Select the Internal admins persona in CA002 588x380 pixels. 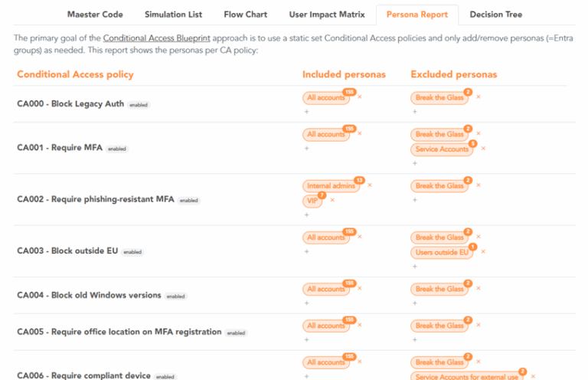pos(331,186)
